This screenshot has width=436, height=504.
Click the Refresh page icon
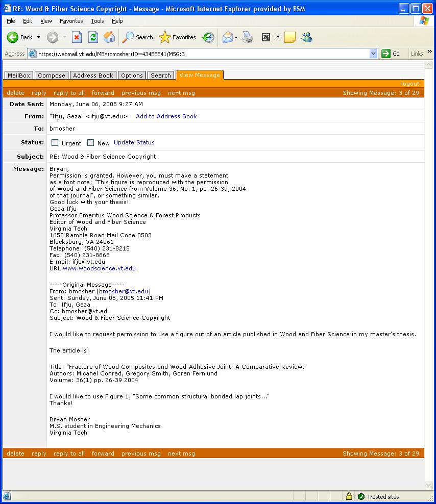[x=93, y=37]
